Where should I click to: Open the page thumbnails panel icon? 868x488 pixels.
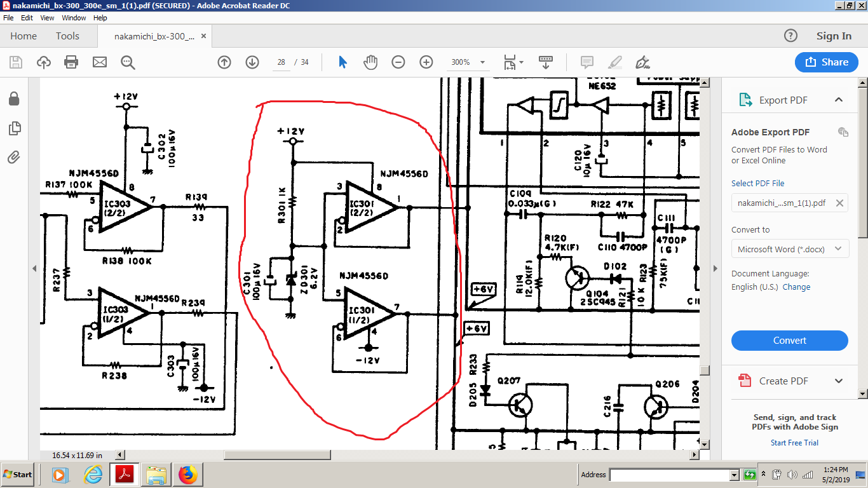point(14,128)
